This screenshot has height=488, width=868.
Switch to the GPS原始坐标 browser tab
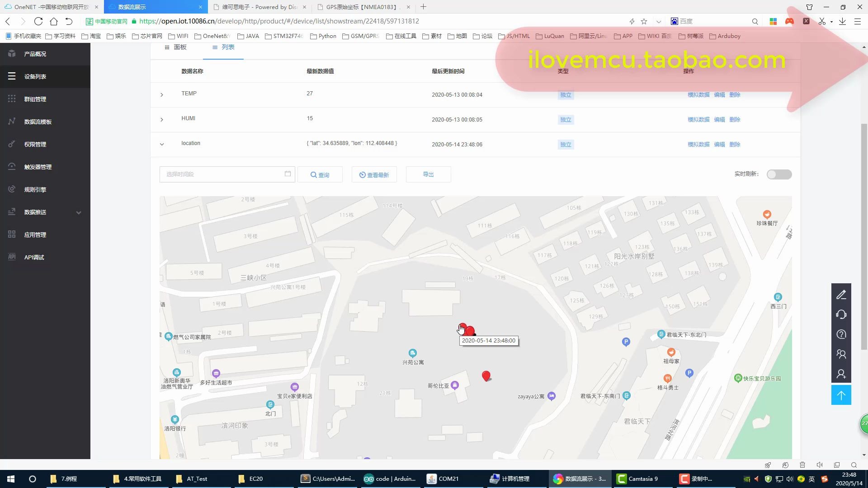pos(362,7)
